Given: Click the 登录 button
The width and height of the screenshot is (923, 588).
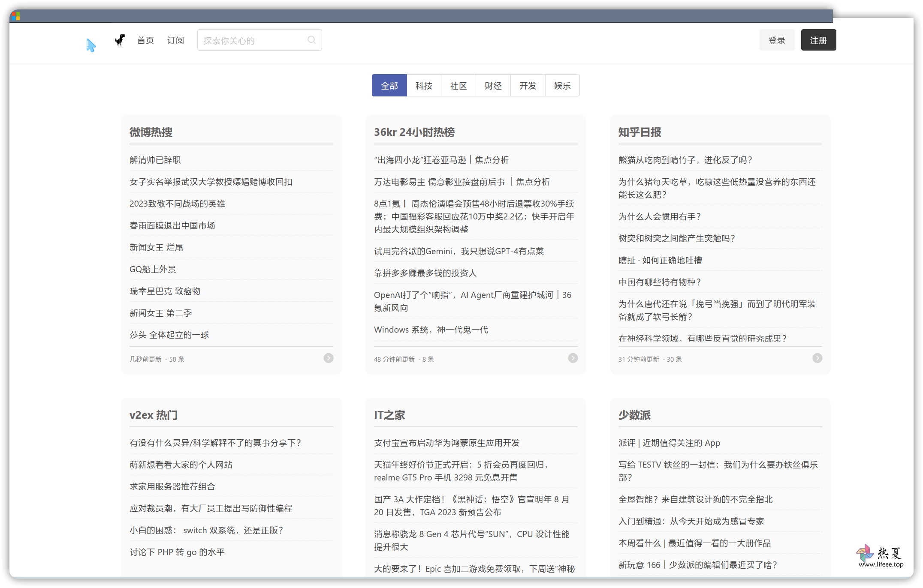Looking at the screenshot, I should (x=777, y=40).
